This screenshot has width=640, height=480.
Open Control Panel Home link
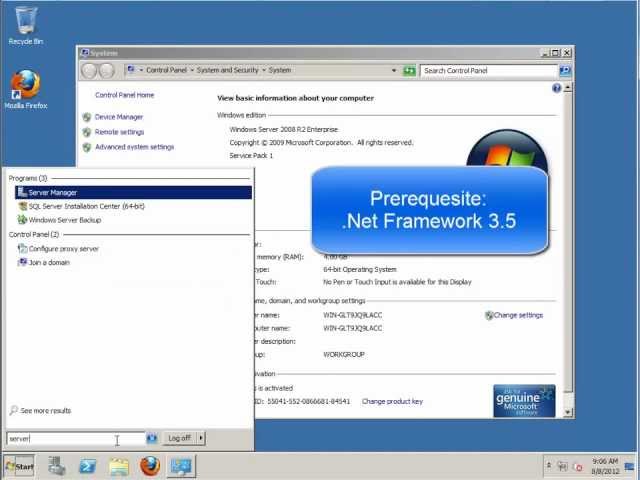click(124, 95)
